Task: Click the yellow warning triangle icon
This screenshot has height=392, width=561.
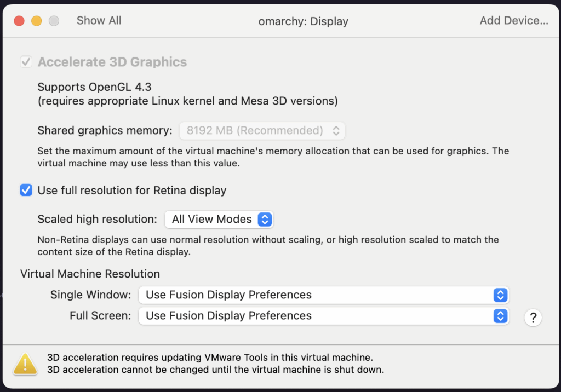Action: click(25, 364)
